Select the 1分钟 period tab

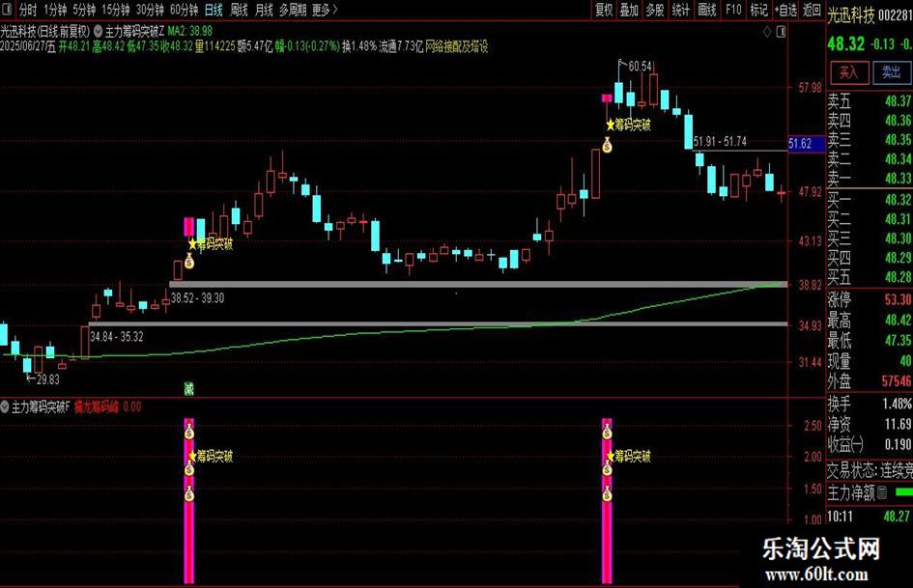(x=55, y=10)
